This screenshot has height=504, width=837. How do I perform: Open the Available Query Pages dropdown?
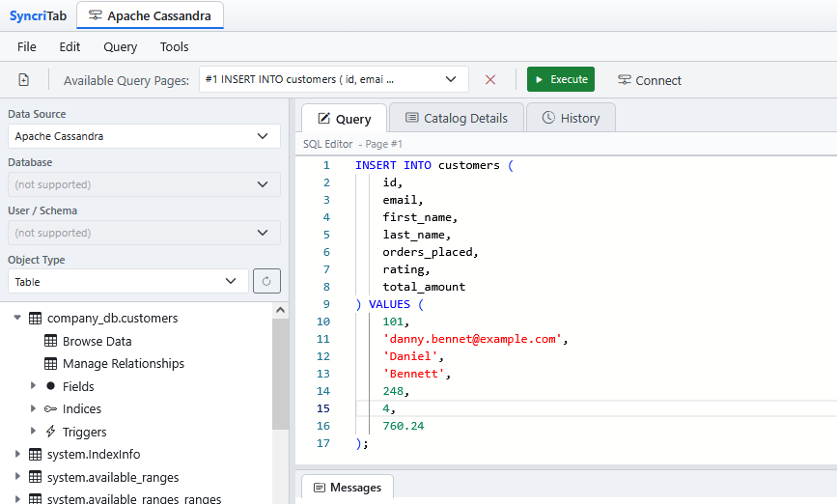[334, 79]
